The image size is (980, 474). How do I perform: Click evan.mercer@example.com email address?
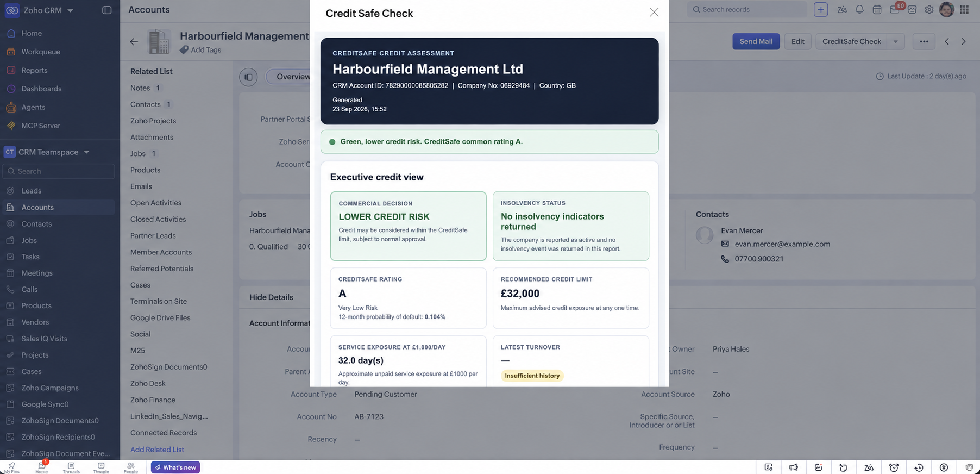pos(782,244)
